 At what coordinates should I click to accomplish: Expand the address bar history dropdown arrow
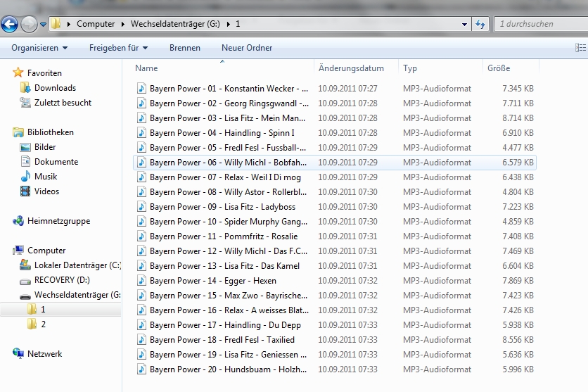pos(464,24)
